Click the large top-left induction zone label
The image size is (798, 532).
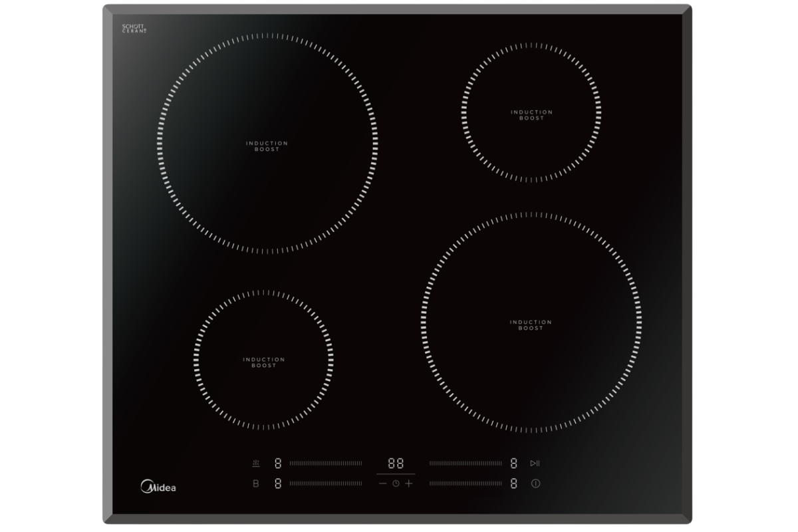[267, 146]
